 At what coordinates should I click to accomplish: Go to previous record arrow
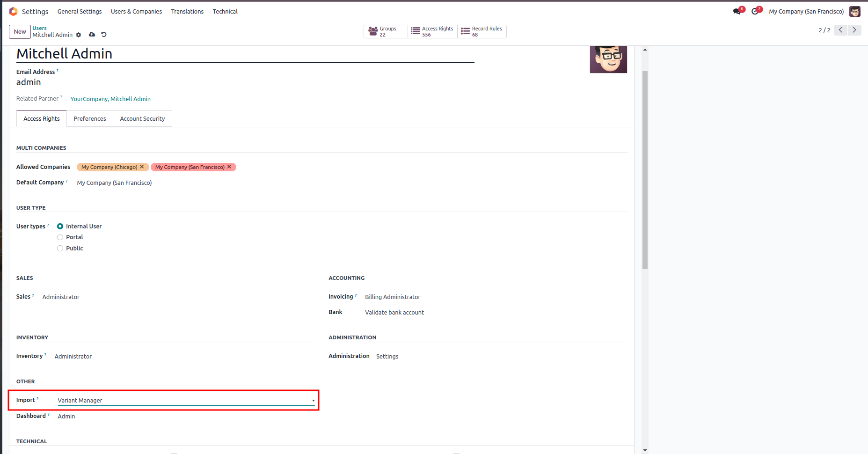click(840, 30)
